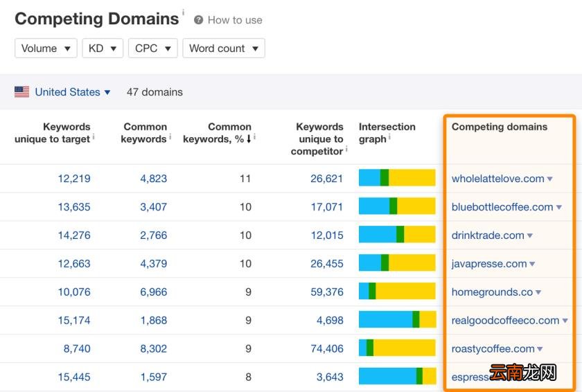Click the 59,376 competitor keywords value
Screen dimensions: 582x392
[x=326, y=292]
